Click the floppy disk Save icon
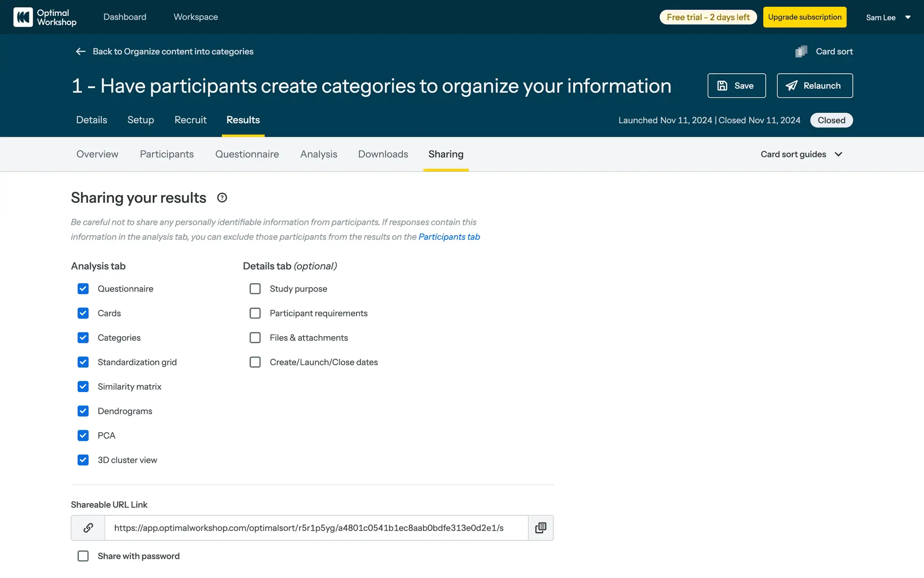924x578 pixels. 722,86
